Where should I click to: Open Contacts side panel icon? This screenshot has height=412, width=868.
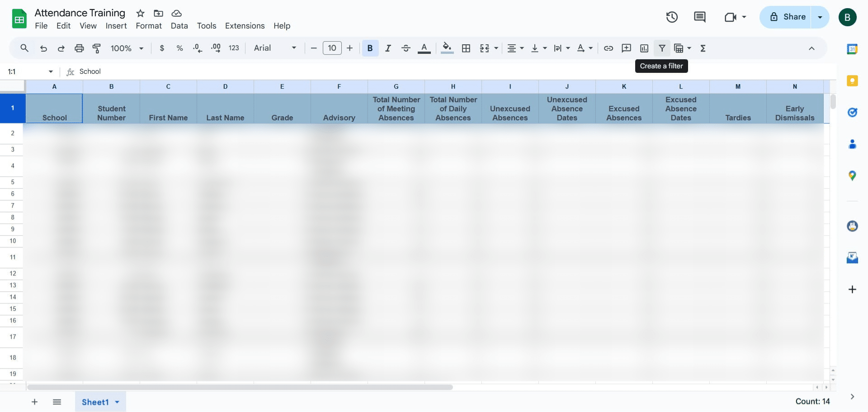(x=852, y=144)
